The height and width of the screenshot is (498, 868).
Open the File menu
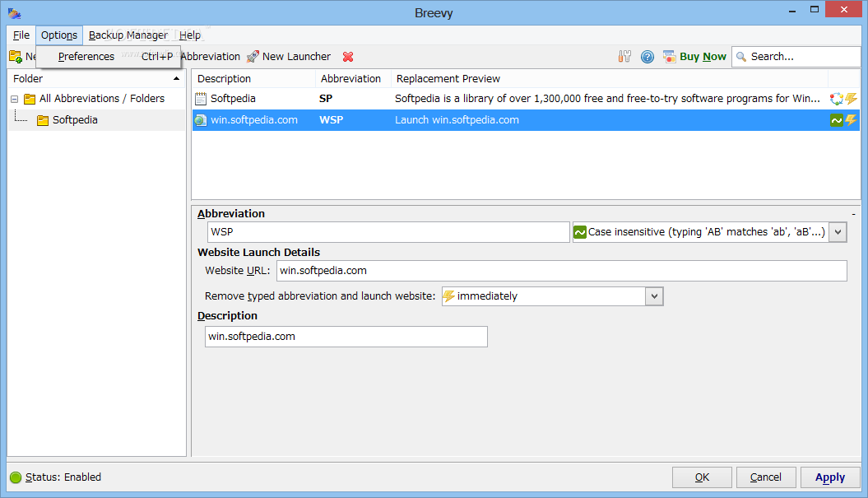(x=21, y=35)
